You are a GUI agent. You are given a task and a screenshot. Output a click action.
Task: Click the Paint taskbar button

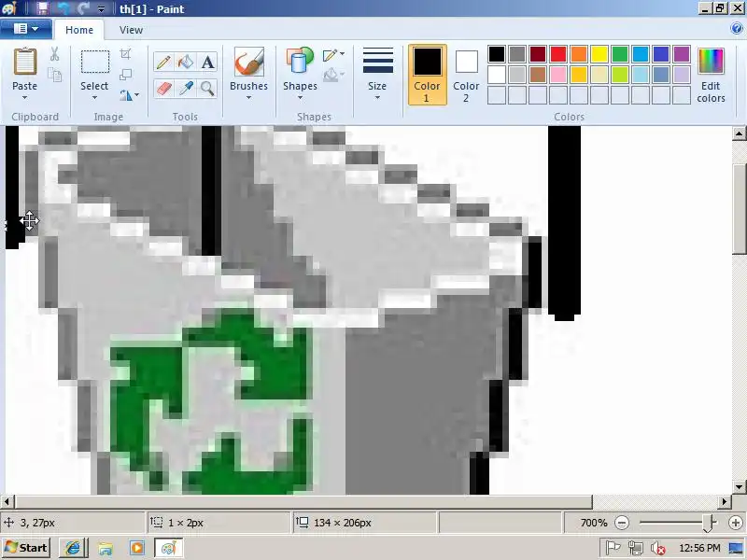tap(169, 548)
